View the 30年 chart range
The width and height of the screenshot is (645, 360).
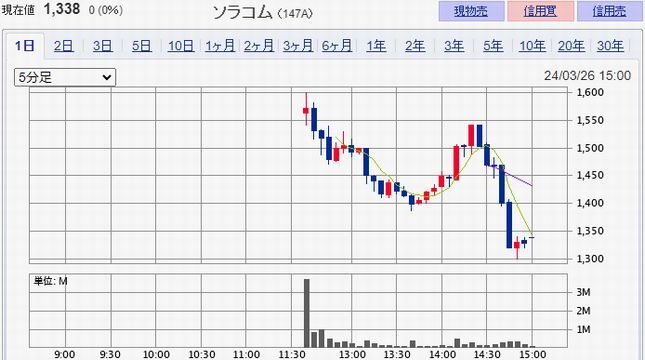[610, 46]
